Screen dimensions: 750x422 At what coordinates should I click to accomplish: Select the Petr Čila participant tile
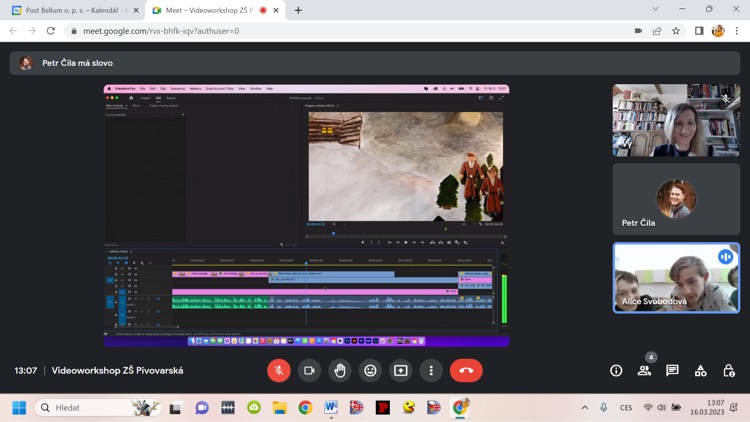[x=676, y=199]
